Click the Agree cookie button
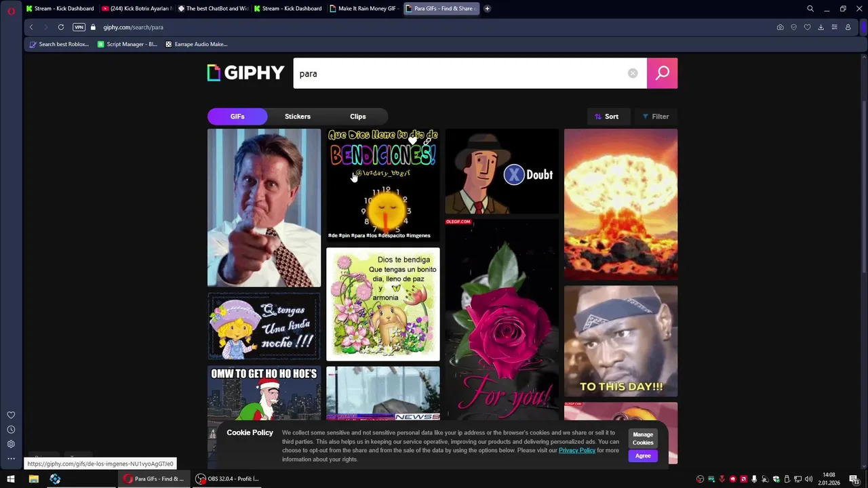The width and height of the screenshot is (868, 488). tap(643, 456)
